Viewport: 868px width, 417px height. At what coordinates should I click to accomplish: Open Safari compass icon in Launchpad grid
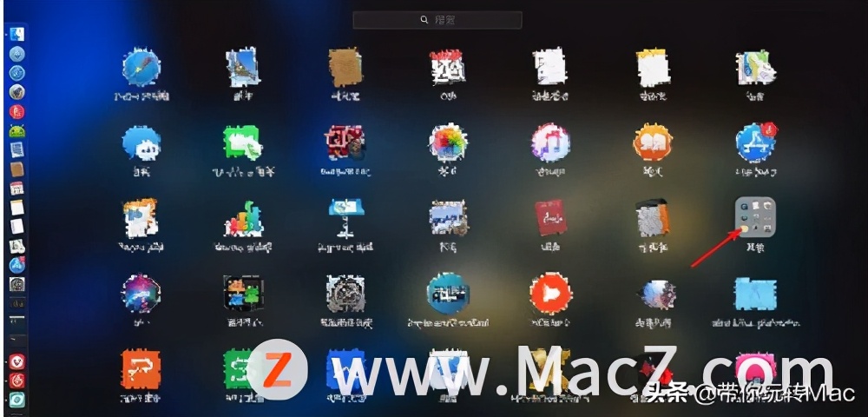pyautogui.click(x=141, y=68)
